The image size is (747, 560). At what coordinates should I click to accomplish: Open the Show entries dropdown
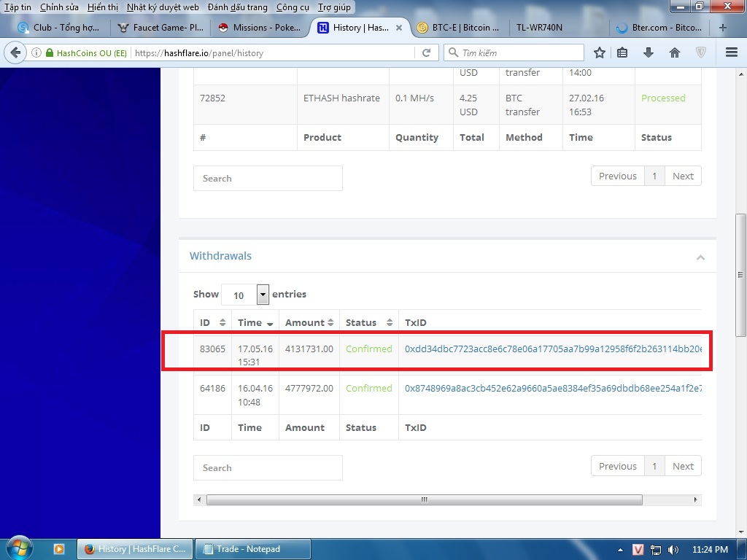click(x=245, y=295)
